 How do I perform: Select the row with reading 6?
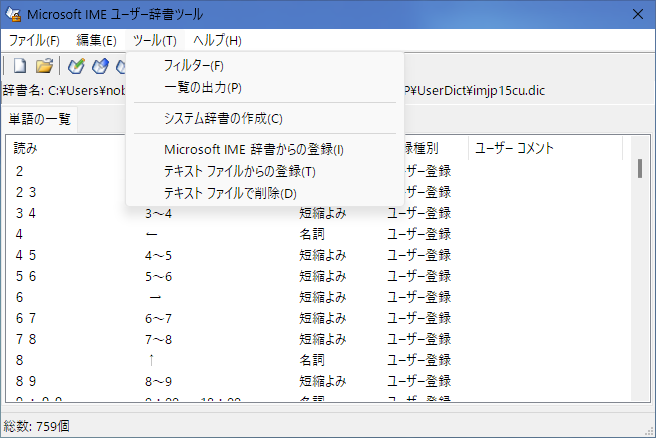click(319, 297)
